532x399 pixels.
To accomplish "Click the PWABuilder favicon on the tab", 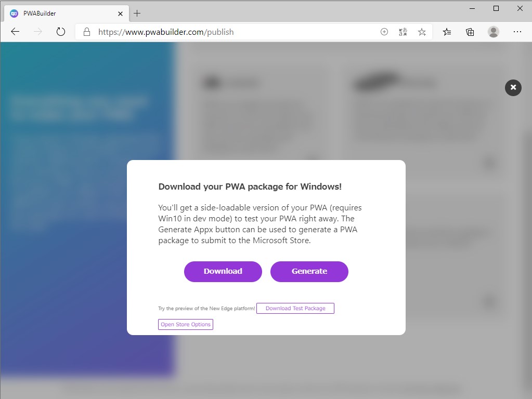I will [13, 13].
